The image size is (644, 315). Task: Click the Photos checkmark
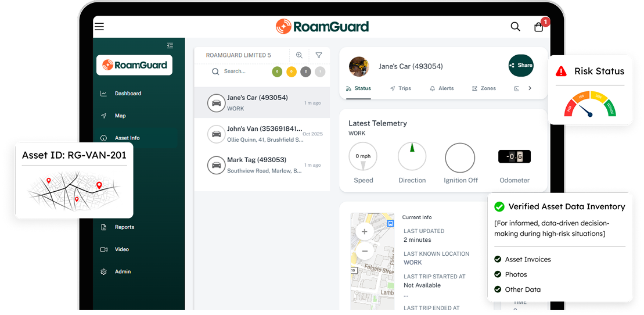tap(498, 274)
